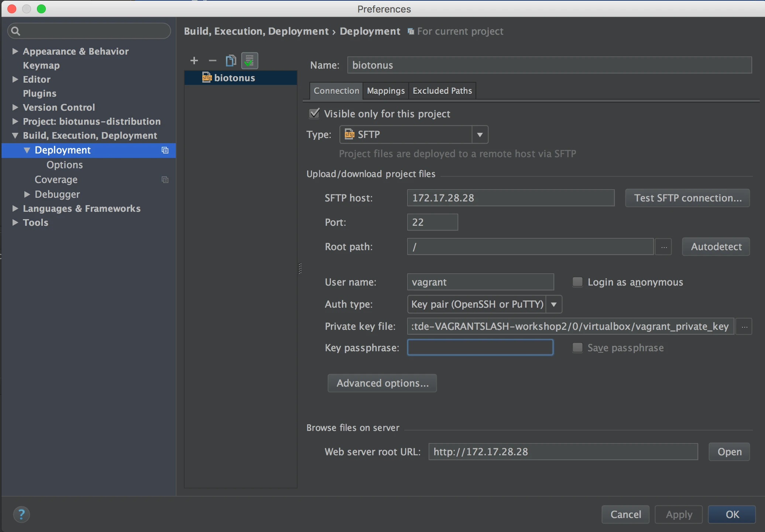
Task: Browse for root path with ellipsis button
Action: tap(664, 247)
